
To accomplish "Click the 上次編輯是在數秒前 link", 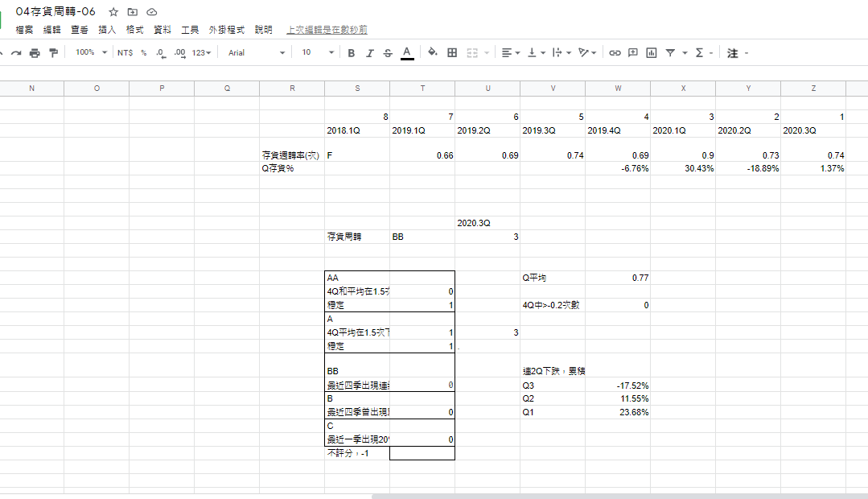I will pos(327,30).
